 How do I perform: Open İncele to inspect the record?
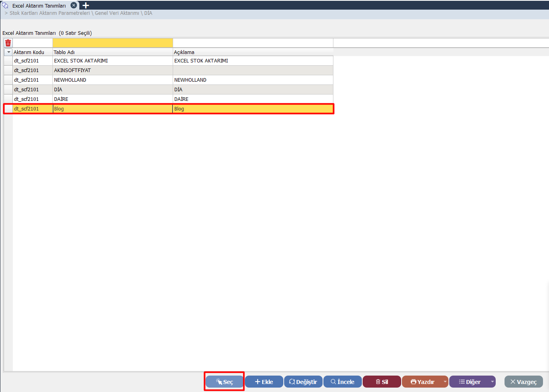[342, 382]
